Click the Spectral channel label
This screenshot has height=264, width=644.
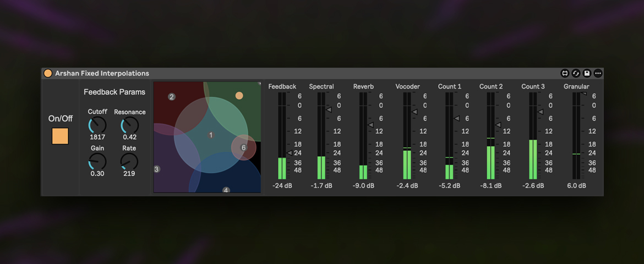tap(321, 87)
